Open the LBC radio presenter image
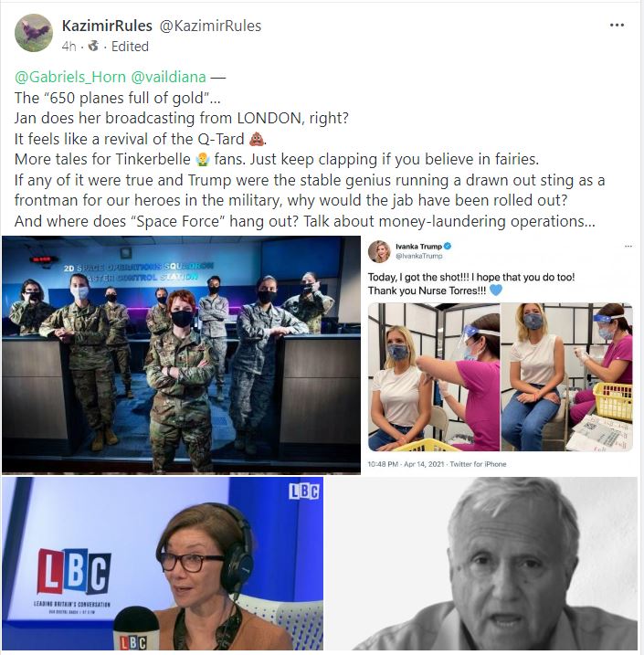 (163, 564)
